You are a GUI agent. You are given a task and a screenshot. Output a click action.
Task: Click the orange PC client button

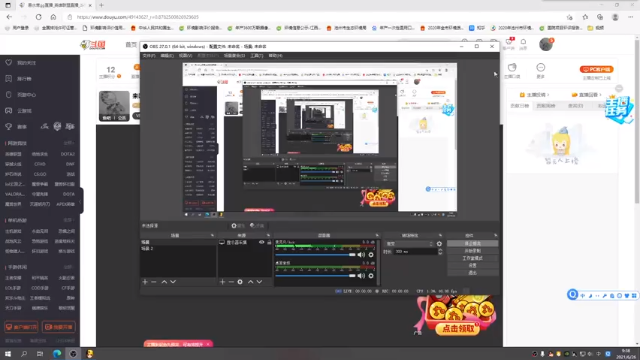[x=597, y=69]
